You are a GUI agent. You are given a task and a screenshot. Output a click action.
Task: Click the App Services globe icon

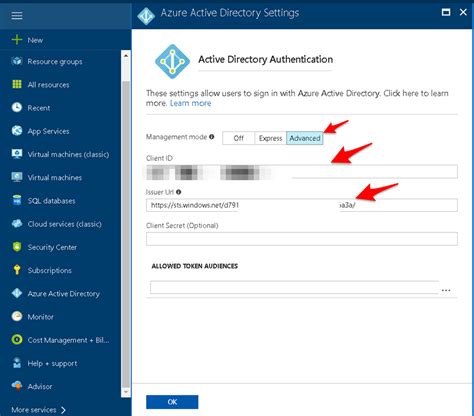tap(17, 131)
